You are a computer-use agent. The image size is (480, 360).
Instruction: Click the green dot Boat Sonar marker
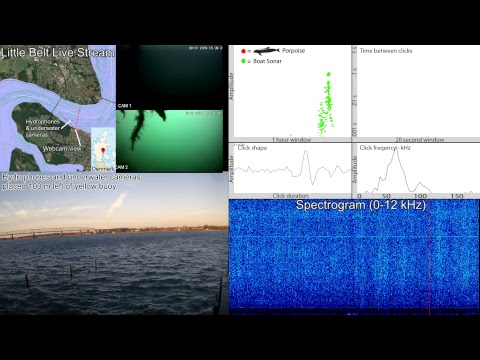click(x=243, y=61)
